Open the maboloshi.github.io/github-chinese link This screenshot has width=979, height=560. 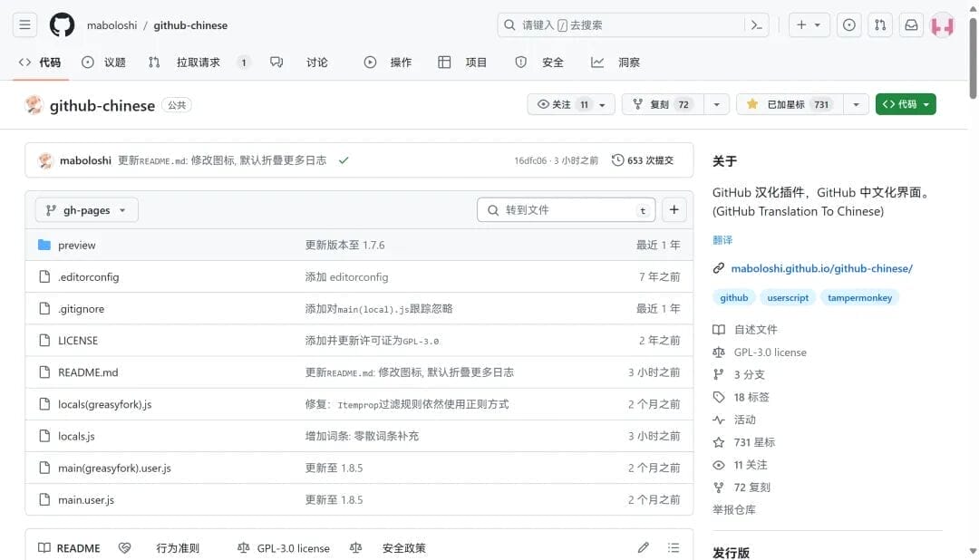pos(821,268)
